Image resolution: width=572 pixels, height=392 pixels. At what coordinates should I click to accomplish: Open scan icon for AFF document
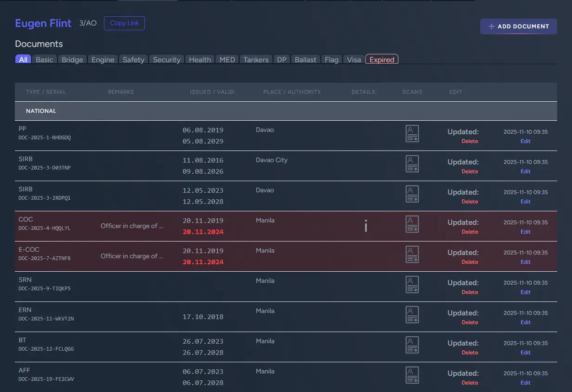point(412,375)
